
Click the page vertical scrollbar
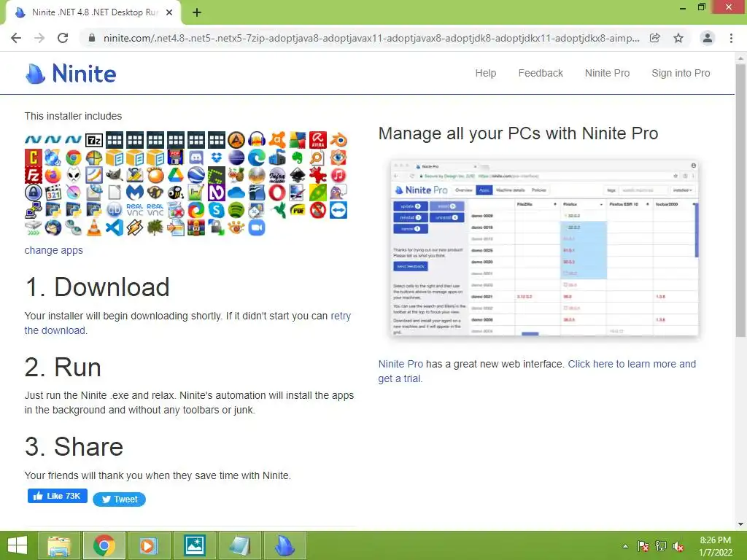[741, 200]
